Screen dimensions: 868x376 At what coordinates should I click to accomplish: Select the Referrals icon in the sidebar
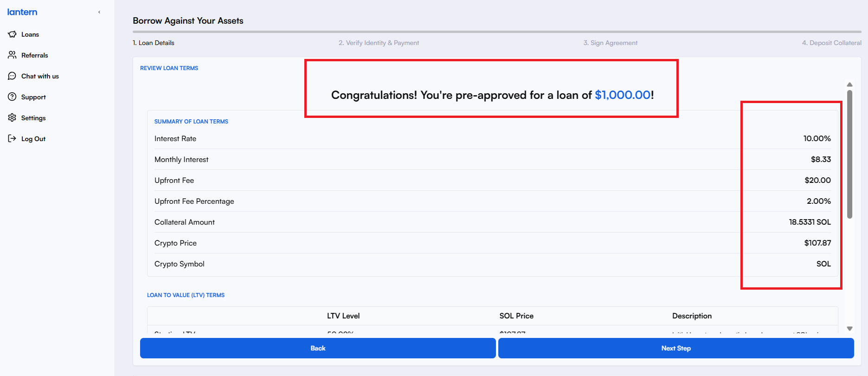(x=12, y=55)
